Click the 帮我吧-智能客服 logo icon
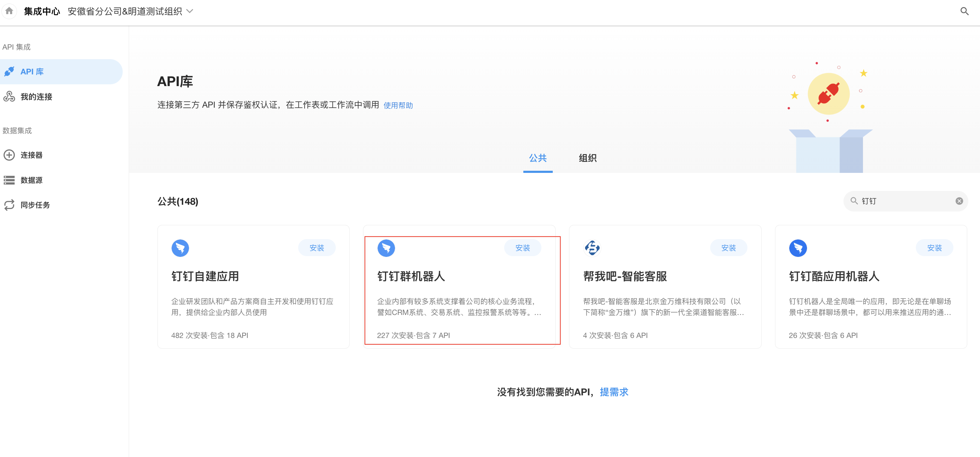 [x=592, y=248]
